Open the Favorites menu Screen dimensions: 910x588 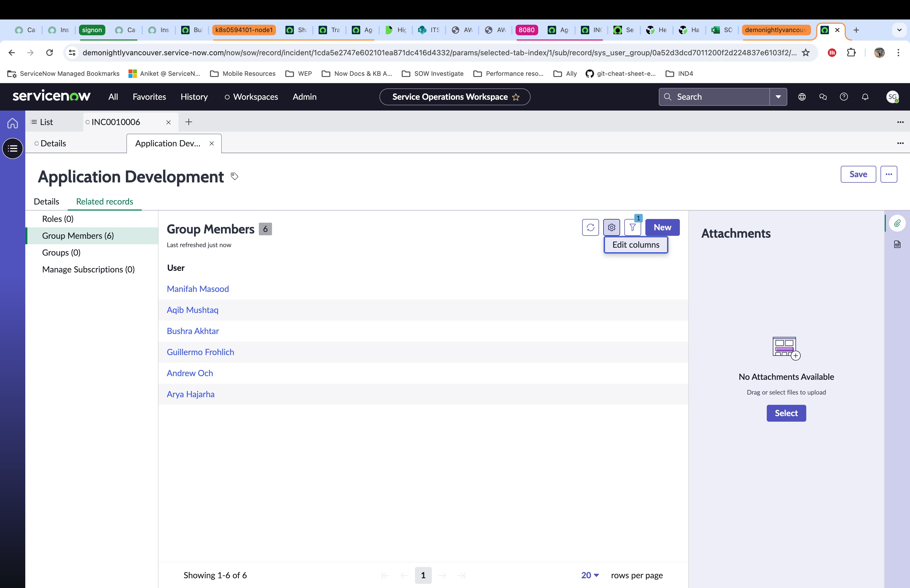point(149,97)
